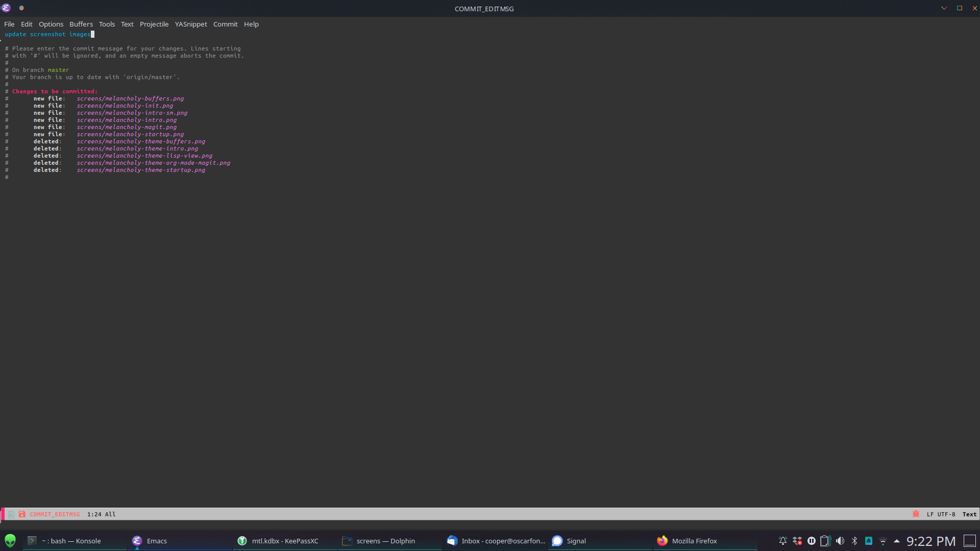
Task: Click screens/melancholy-intro.png new file path
Action: (x=127, y=120)
